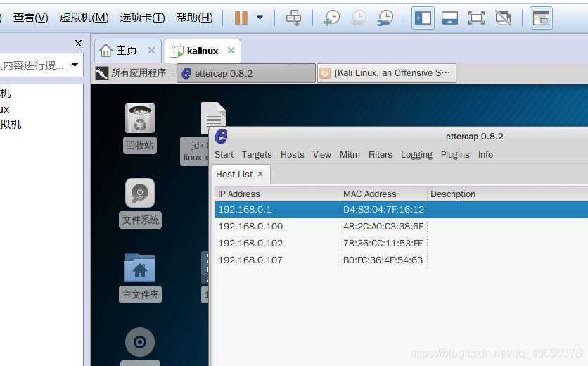The width and height of the screenshot is (588, 366).
Task: Enter full screen mode
Action: pyautogui.click(x=476, y=18)
